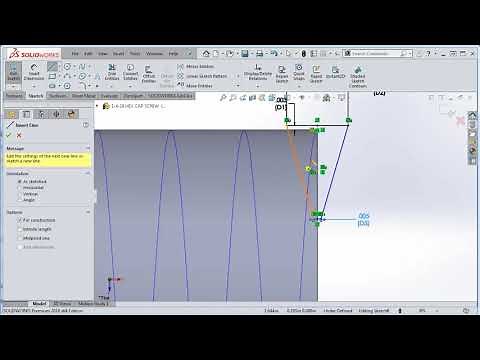
Task: Expand the hex cap screw tree node
Action: pyautogui.click(x=97, y=106)
